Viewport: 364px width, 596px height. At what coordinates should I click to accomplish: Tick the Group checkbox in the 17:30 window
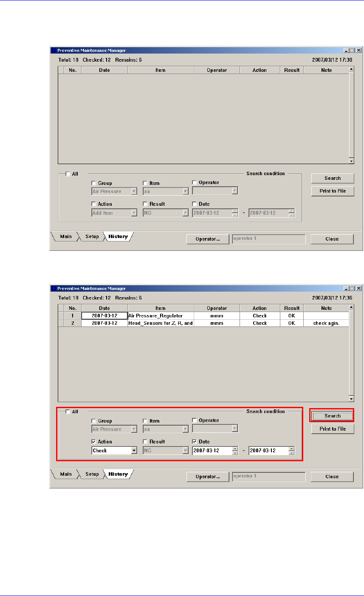(x=94, y=183)
